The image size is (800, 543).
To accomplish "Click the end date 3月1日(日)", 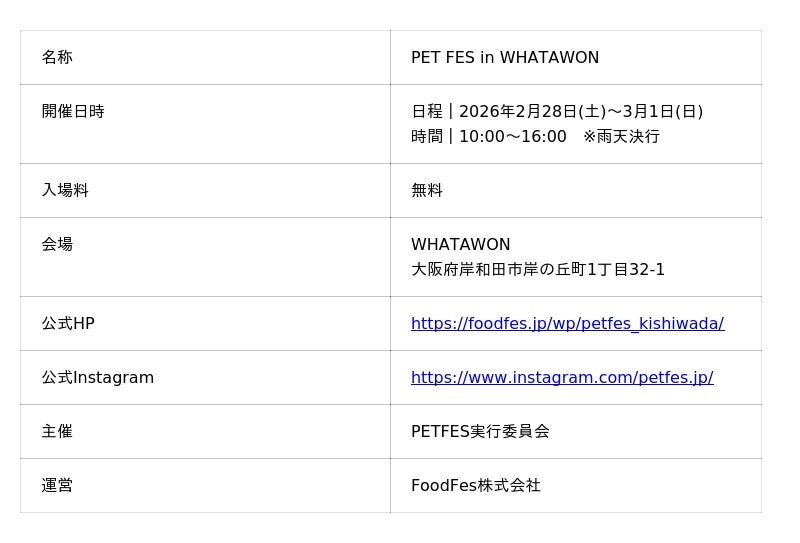I will click(x=663, y=112).
